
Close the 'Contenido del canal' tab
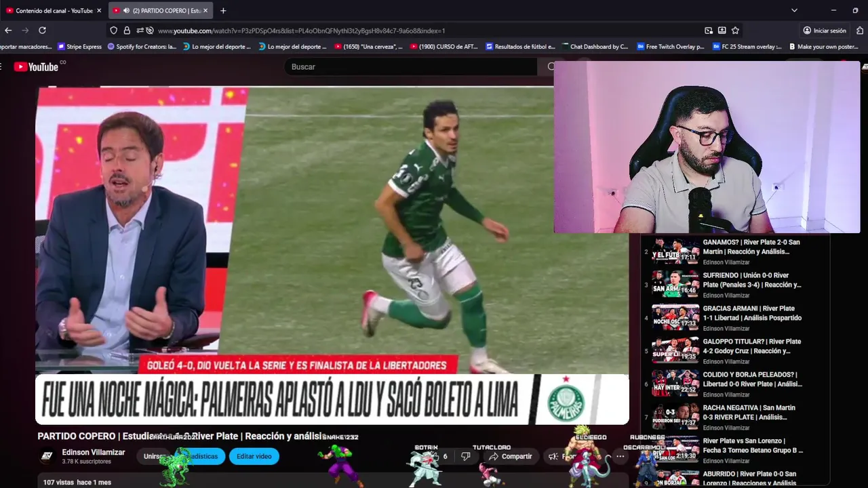pyautogui.click(x=99, y=11)
